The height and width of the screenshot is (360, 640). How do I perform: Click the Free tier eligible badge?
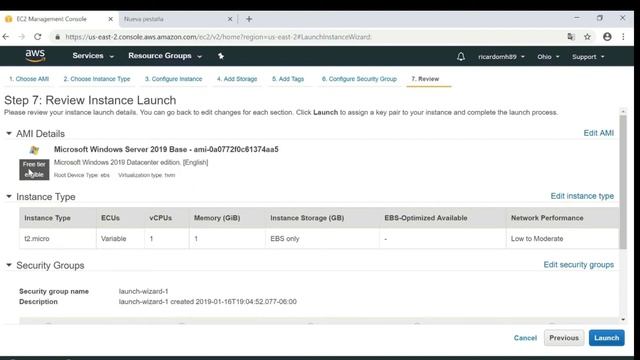[34, 169]
